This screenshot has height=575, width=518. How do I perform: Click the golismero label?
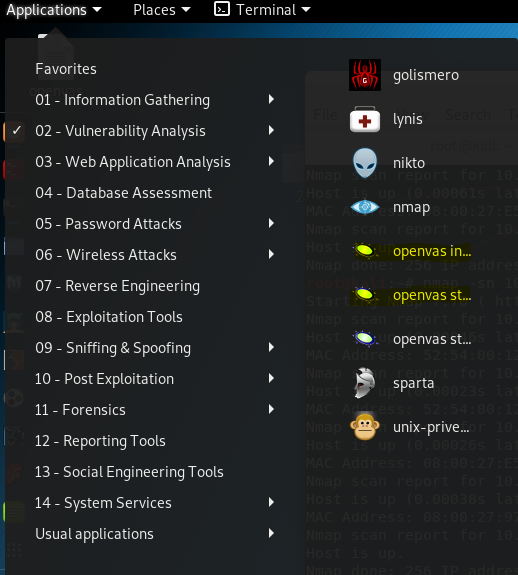point(426,76)
